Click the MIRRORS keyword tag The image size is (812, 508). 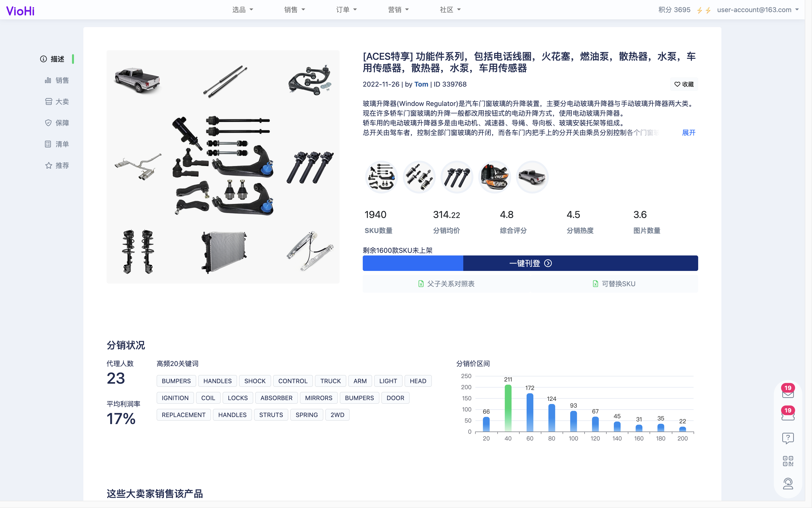click(x=319, y=398)
